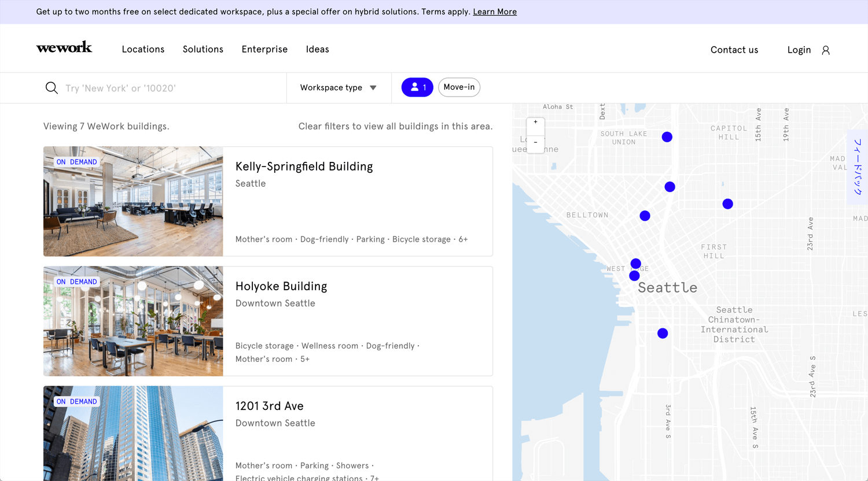The height and width of the screenshot is (481, 868).
Task: Click Holyoke Building amenities list text
Action: 328,352
